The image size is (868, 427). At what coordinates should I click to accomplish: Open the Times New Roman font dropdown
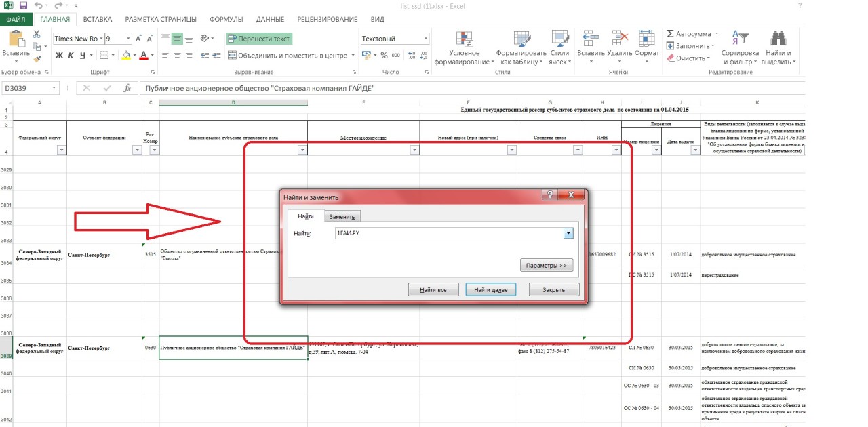click(101, 39)
